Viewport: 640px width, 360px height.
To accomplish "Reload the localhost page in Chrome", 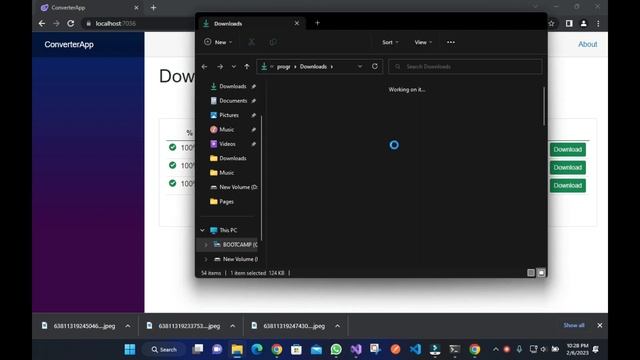I will [x=71, y=23].
